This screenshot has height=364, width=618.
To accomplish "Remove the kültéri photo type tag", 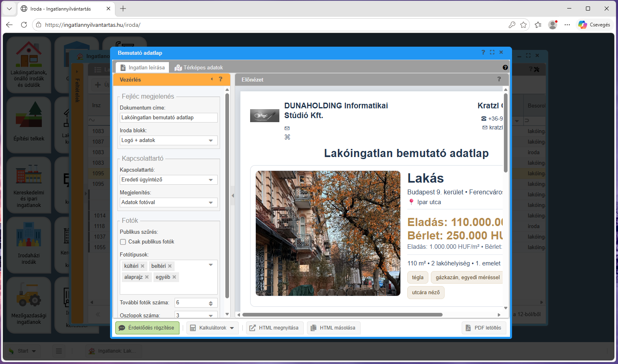I will pyautogui.click(x=143, y=266).
